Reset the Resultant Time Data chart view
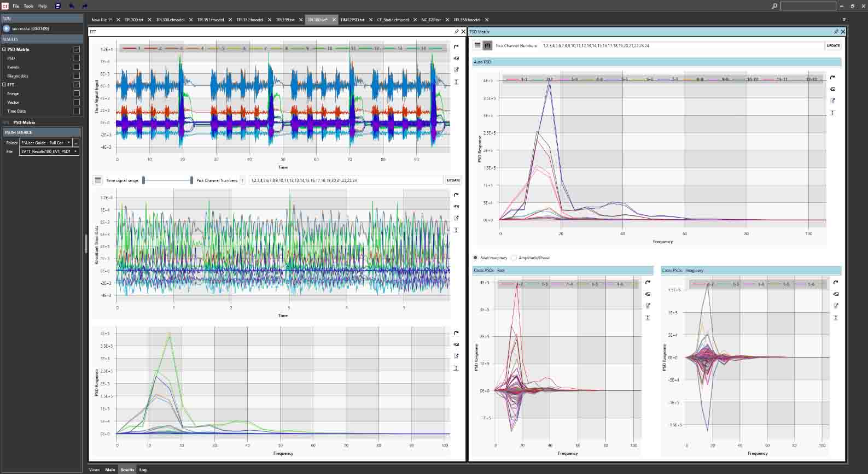Viewport: 868px width, 474px height. (x=456, y=195)
